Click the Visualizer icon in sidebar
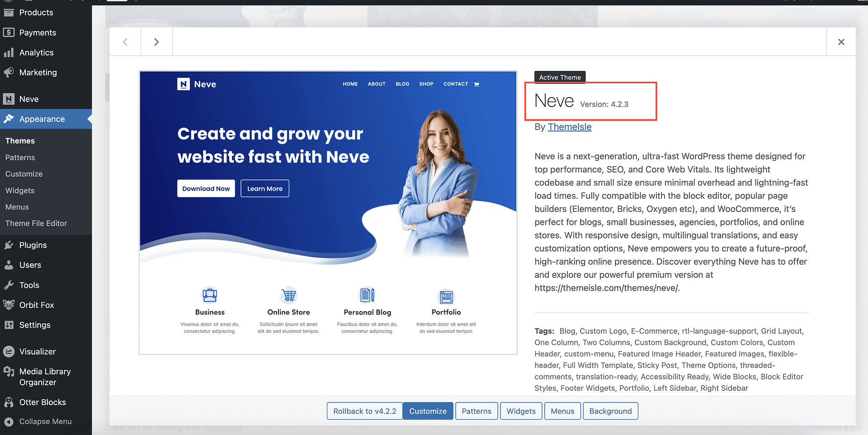The image size is (868, 435). (x=9, y=351)
